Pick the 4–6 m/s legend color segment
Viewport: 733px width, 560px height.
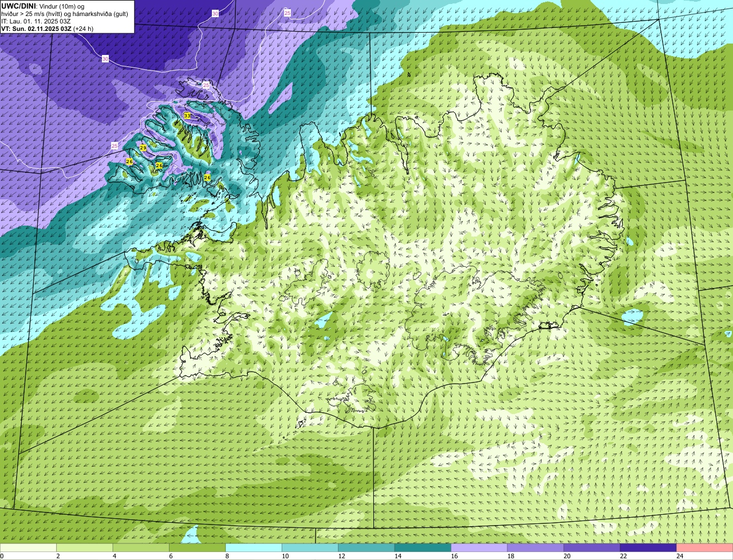141,548
